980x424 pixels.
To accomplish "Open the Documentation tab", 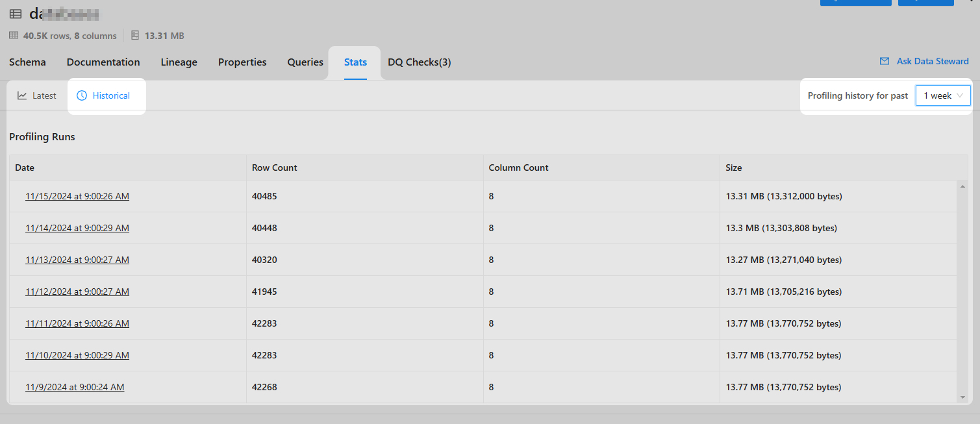I will 103,62.
